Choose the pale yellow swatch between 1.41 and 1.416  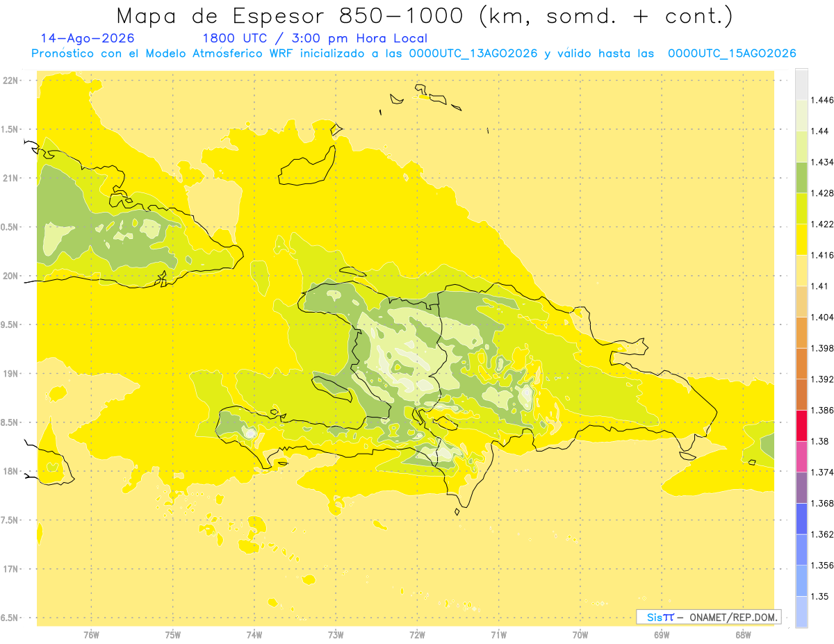[x=801, y=270]
